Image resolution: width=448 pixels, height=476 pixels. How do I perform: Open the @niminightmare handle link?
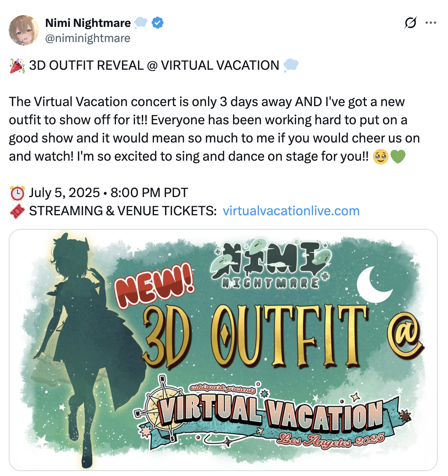pyautogui.click(x=88, y=38)
